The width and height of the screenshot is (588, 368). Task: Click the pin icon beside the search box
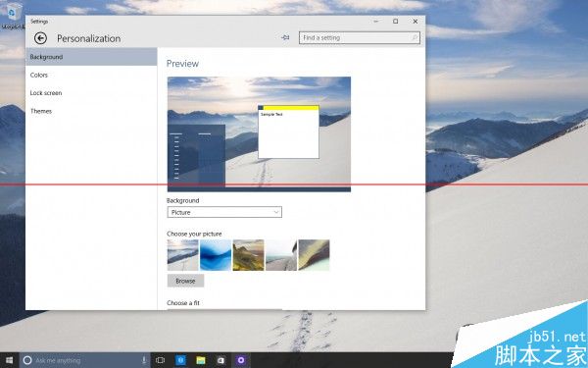pos(285,37)
